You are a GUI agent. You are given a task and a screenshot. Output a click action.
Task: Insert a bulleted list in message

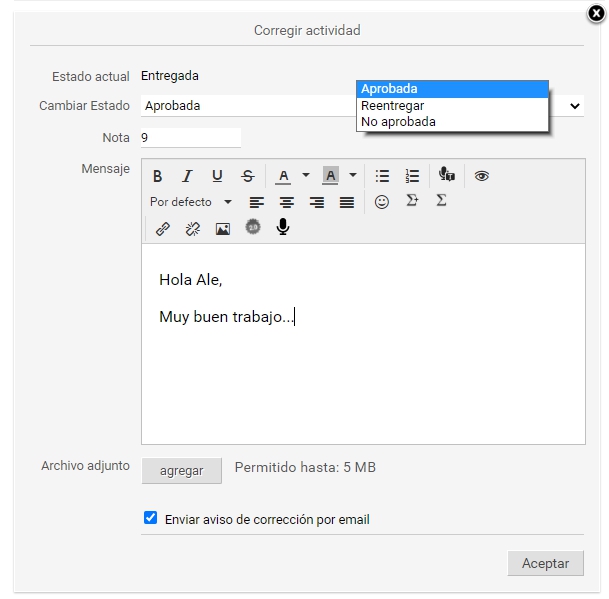(382, 176)
